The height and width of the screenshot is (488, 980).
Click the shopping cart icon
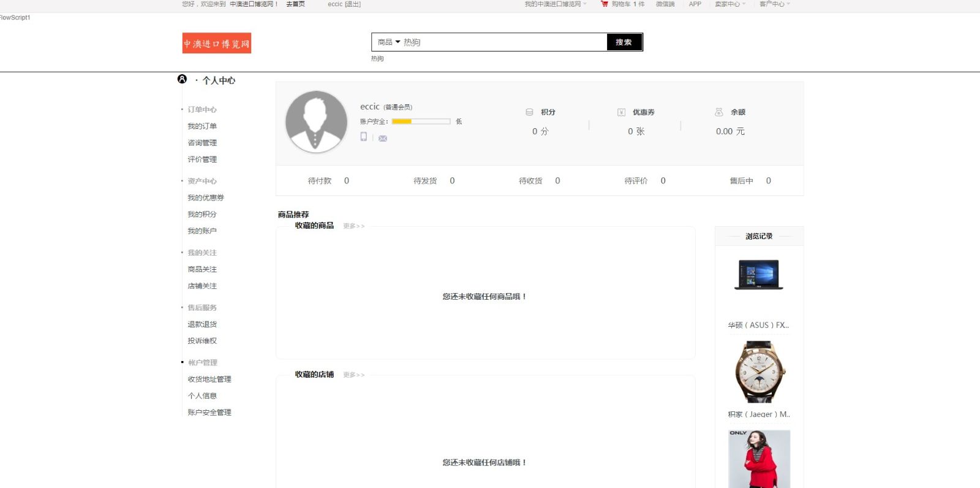click(604, 4)
